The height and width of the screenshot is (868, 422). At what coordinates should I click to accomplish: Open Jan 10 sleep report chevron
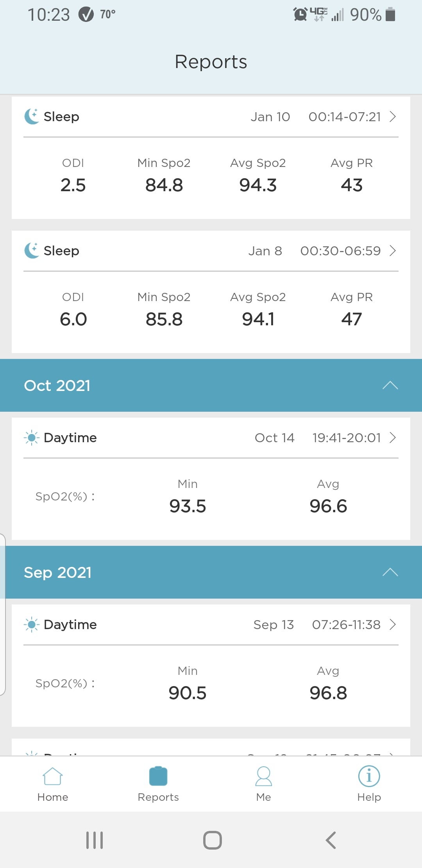(393, 117)
